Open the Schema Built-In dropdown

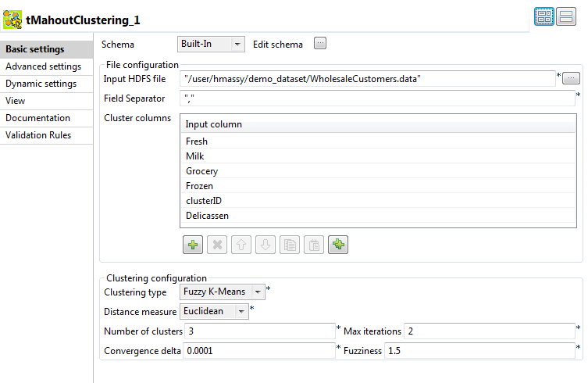click(x=211, y=44)
